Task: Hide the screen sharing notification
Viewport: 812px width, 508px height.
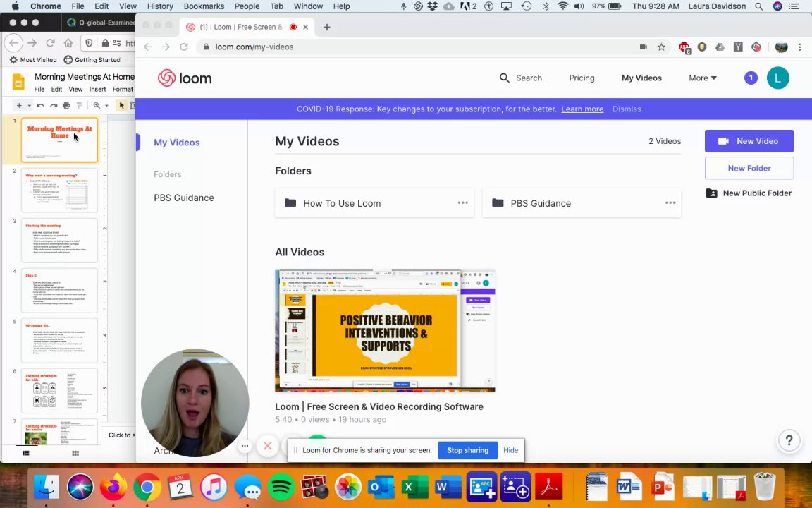Action: (x=510, y=450)
